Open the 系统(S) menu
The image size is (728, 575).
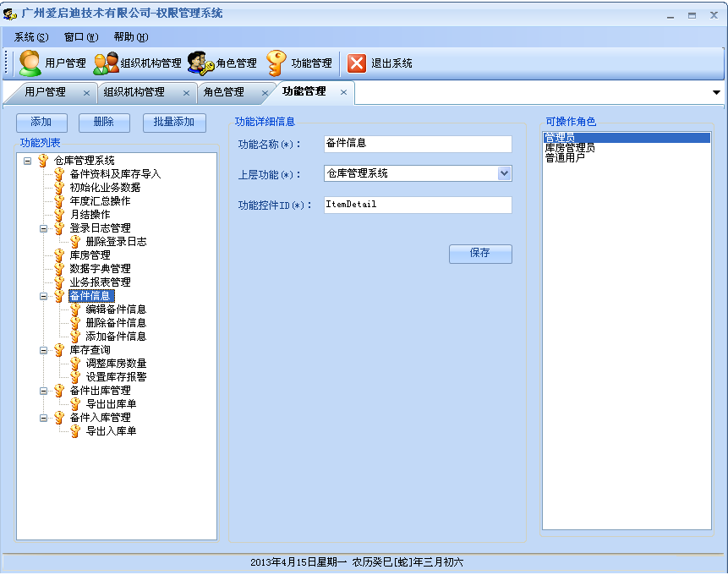coord(31,37)
